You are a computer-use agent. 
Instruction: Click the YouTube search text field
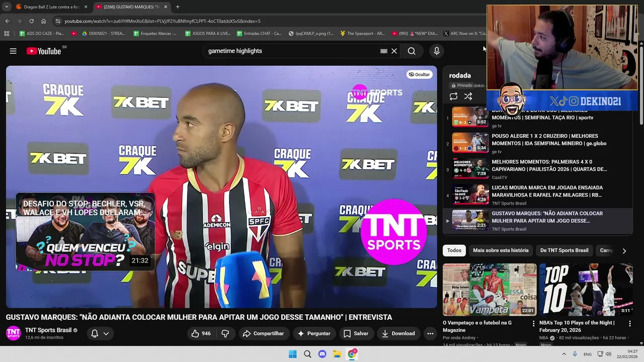292,51
